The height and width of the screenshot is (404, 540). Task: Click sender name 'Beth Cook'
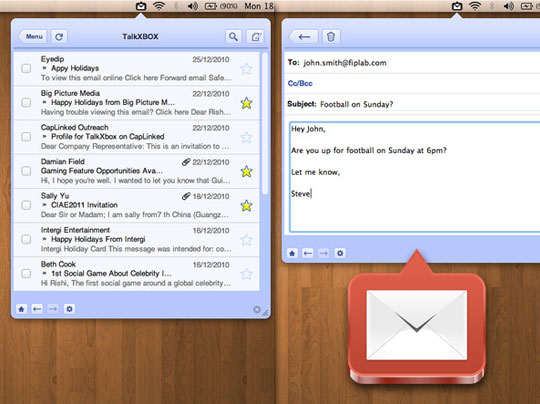tap(58, 264)
